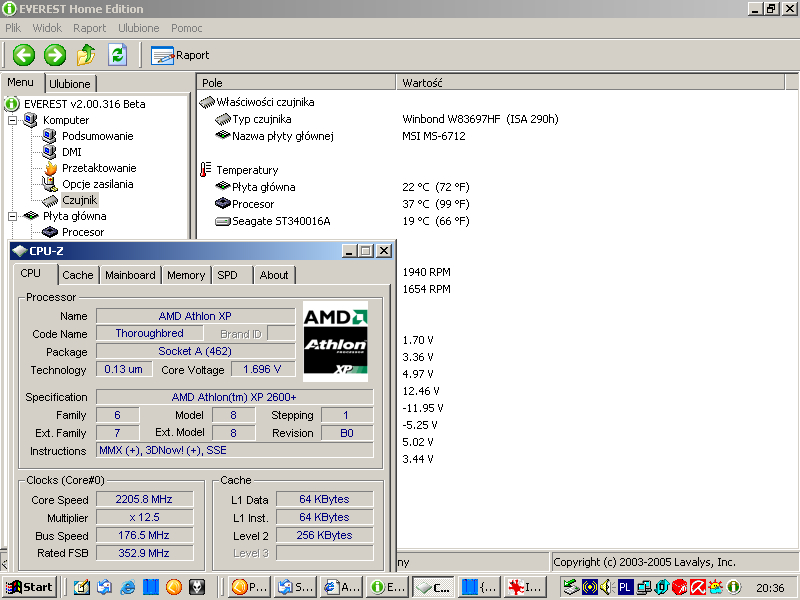Switch to SPD tab in CPU-Z
The image size is (800, 600).
point(228,275)
